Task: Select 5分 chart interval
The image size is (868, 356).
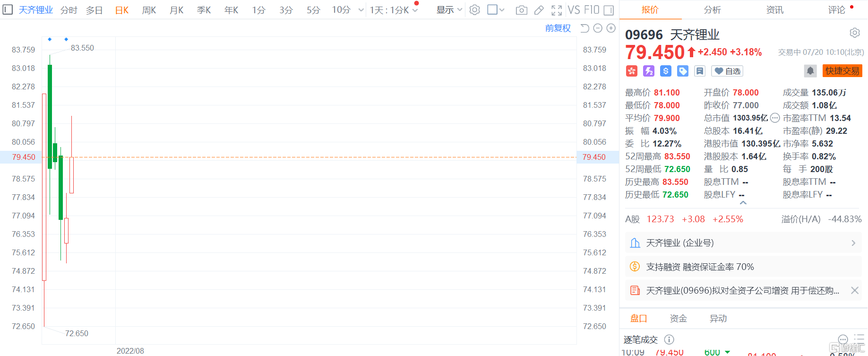Action: point(313,10)
